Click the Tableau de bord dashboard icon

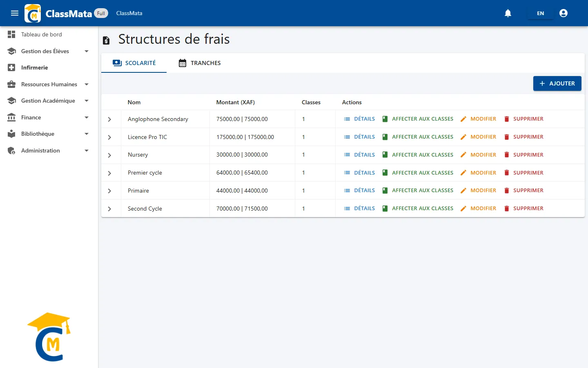coord(11,34)
